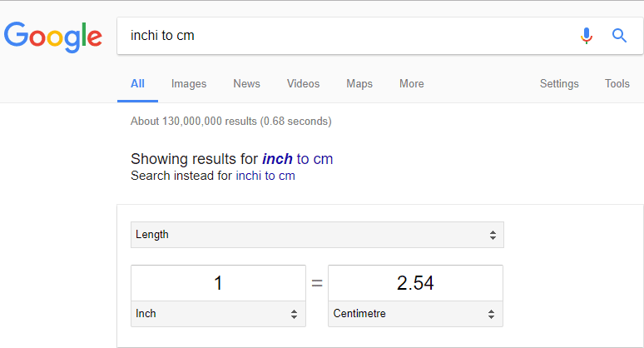The width and height of the screenshot is (644, 348).
Task: Open the News tab
Action: (x=246, y=84)
